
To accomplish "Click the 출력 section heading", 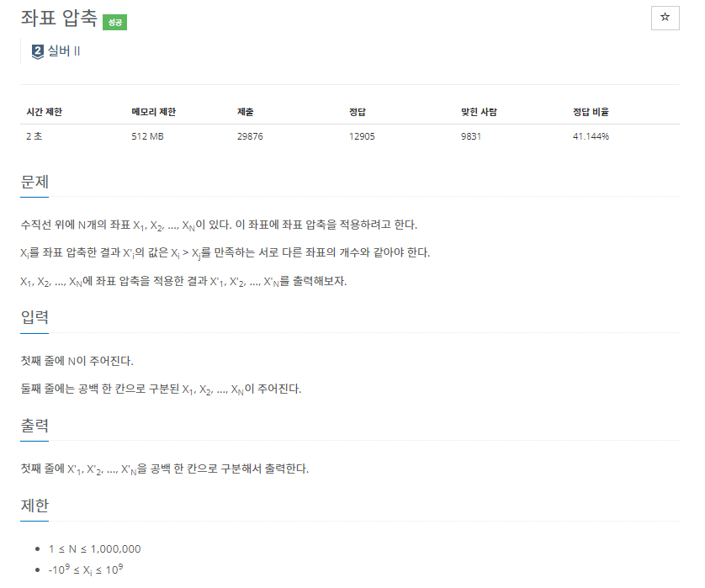I will [x=34, y=426].
